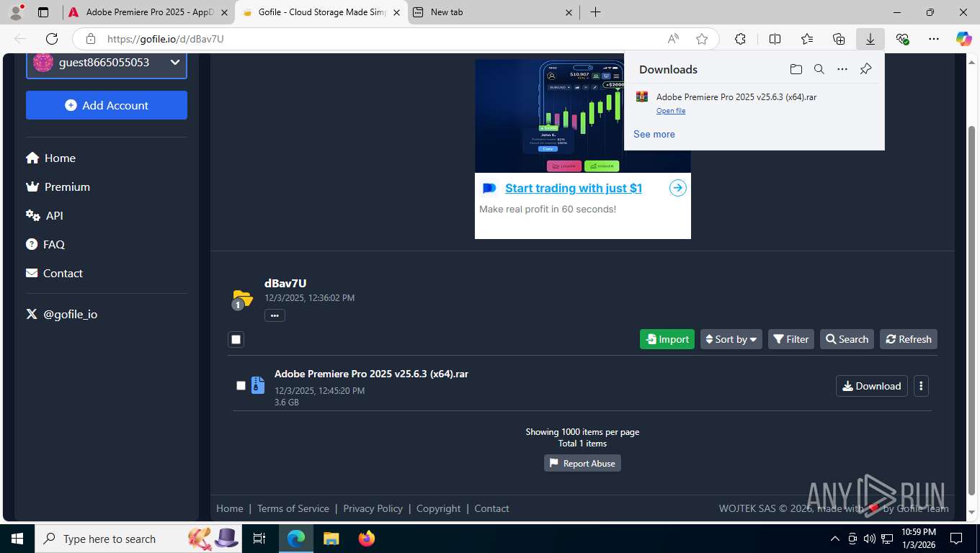Image resolution: width=980 pixels, height=553 pixels.
Task: Click the zip file icon beside the rar name
Action: click(257, 385)
